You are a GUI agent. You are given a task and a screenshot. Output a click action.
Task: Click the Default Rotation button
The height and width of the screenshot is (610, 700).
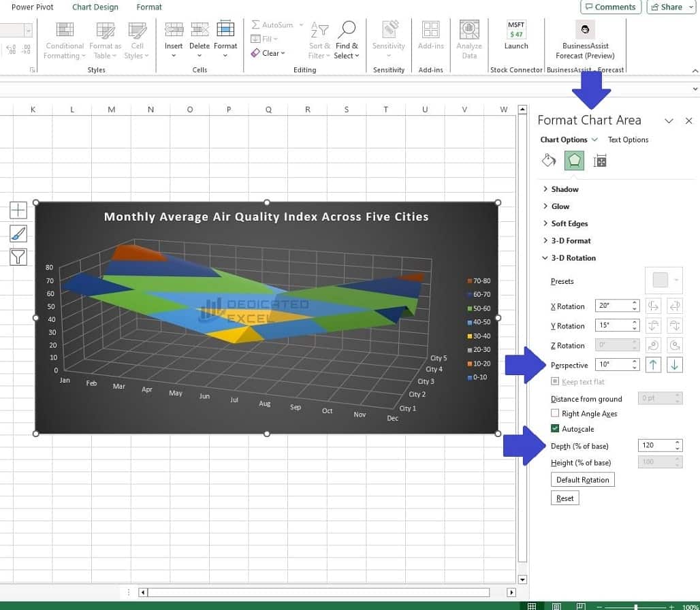coord(582,479)
